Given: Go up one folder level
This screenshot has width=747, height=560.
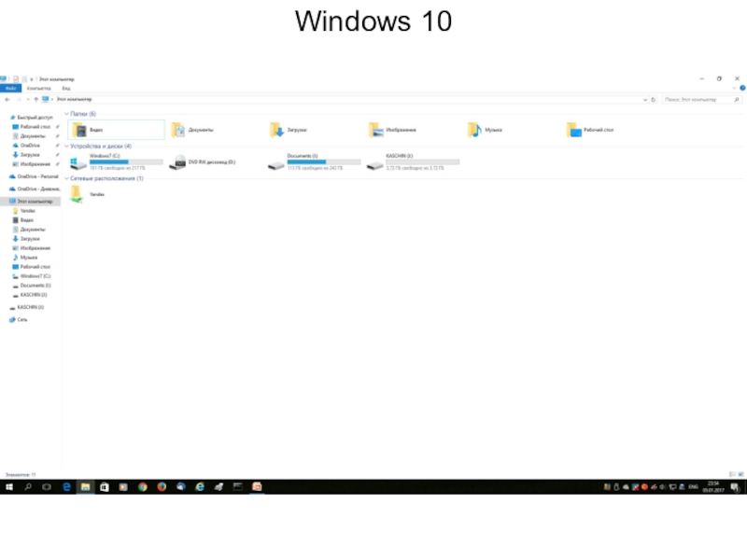Looking at the screenshot, I should 35,100.
